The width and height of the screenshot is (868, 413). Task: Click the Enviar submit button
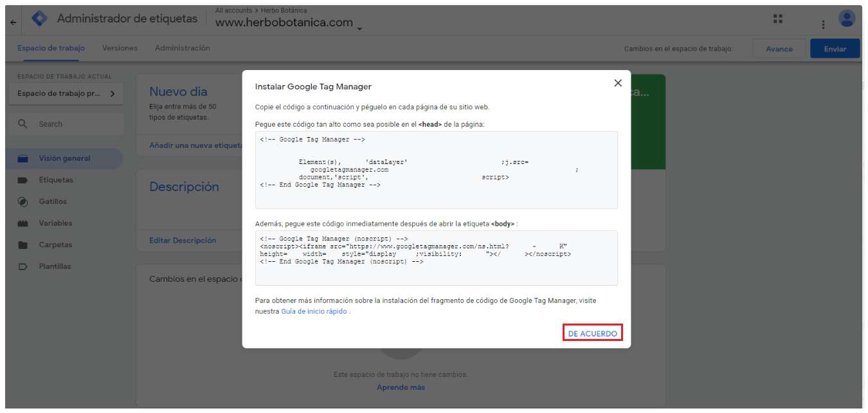pyautogui.click(x=835, y=49)
